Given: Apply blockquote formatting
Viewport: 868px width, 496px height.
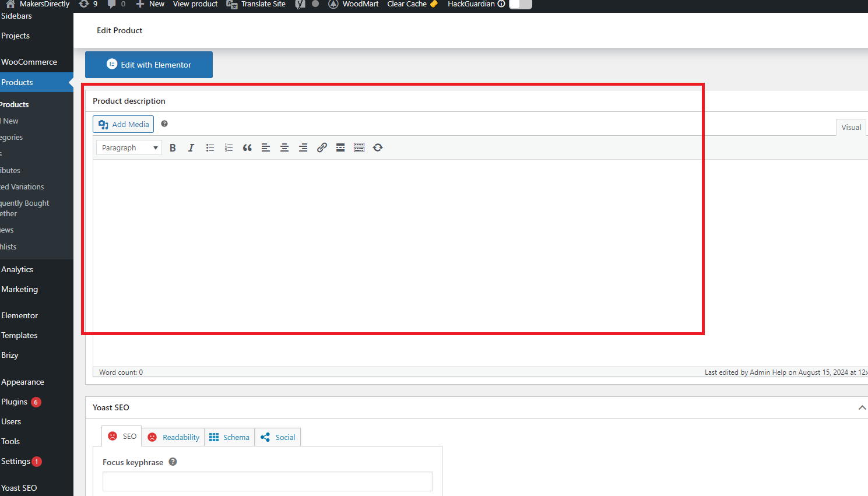Looking at the screenshot, I should point(247,147).
